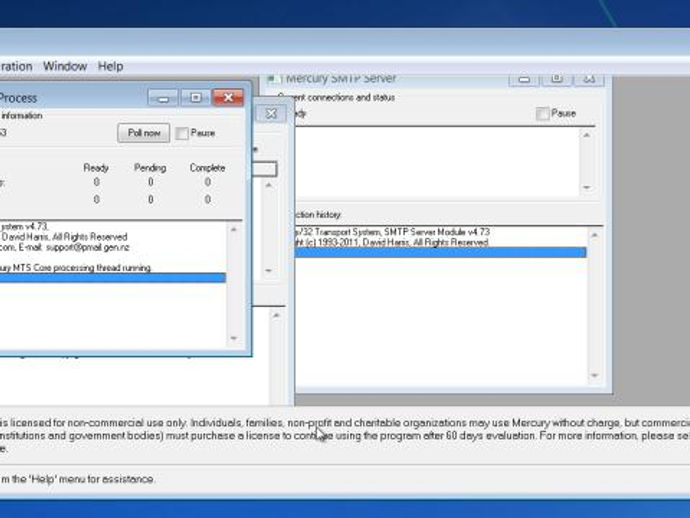Image resolution: width=690 pixels, height=518 pixels.
Task: Click the Pending column header
Action: click(x=150, y=168)
